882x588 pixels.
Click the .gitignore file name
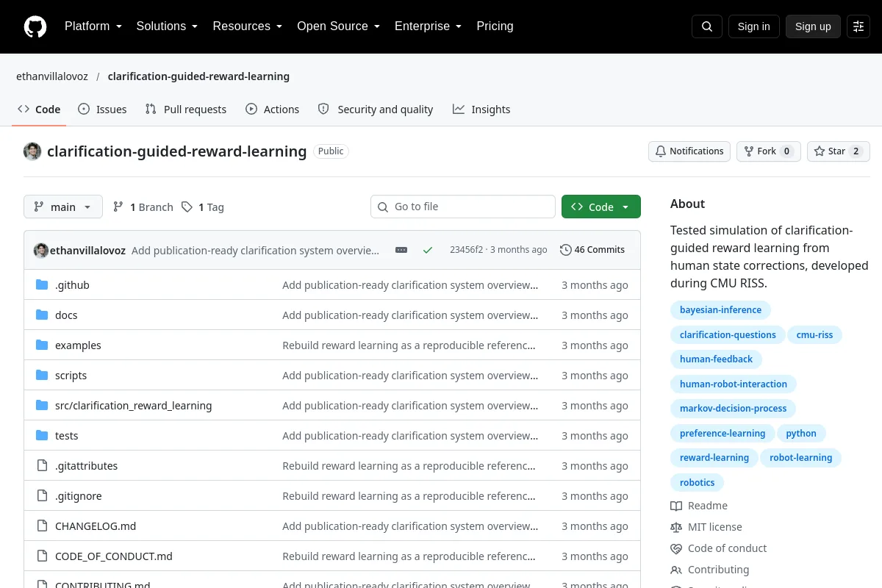79,496
